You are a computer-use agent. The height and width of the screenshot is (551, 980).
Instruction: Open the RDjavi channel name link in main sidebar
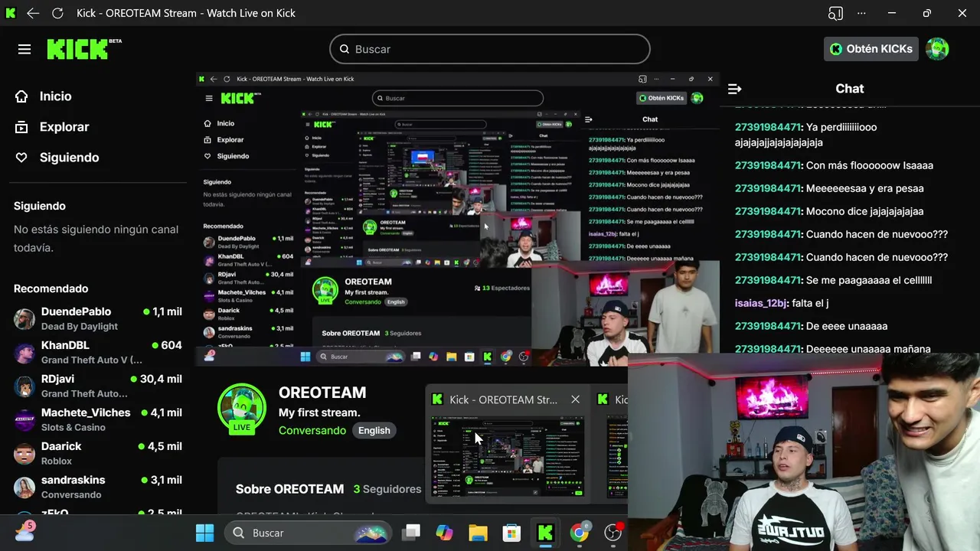pyautogui.click(x=61, y=379)
